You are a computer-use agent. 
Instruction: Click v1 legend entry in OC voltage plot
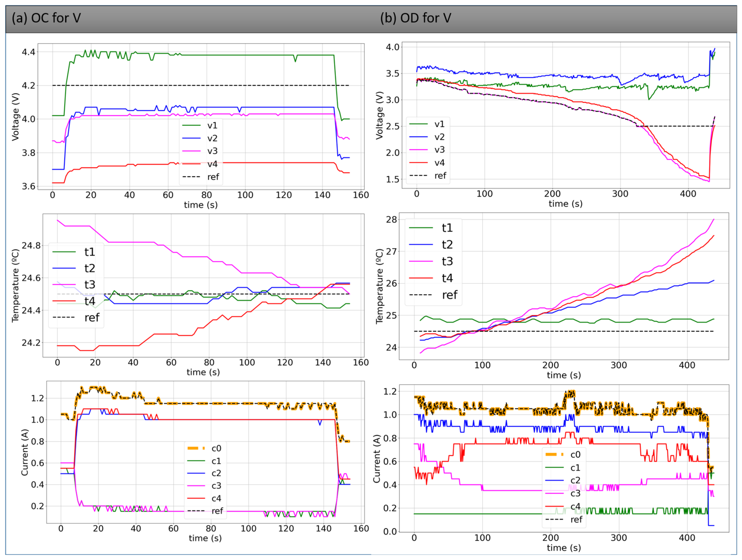(200, 125)
